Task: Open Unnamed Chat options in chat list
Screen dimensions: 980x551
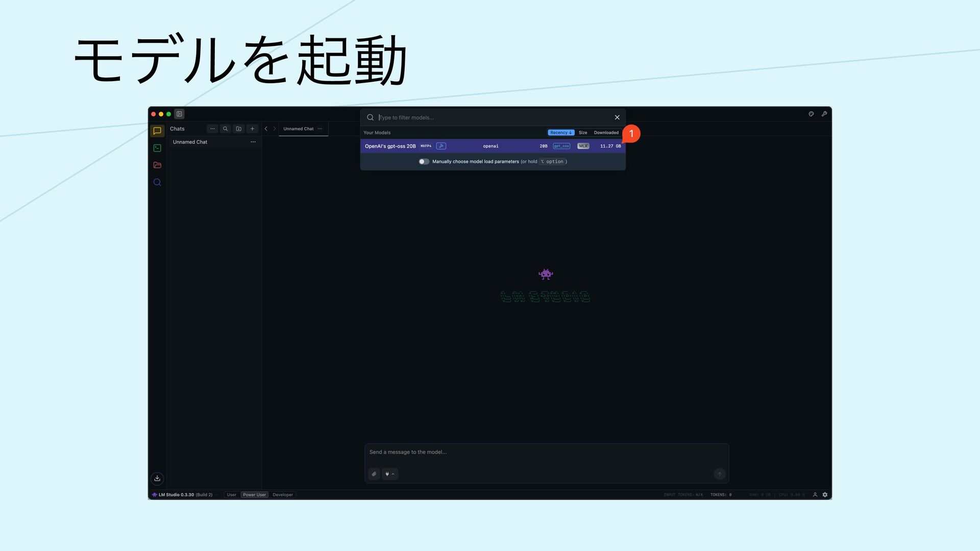Action: 253,142
